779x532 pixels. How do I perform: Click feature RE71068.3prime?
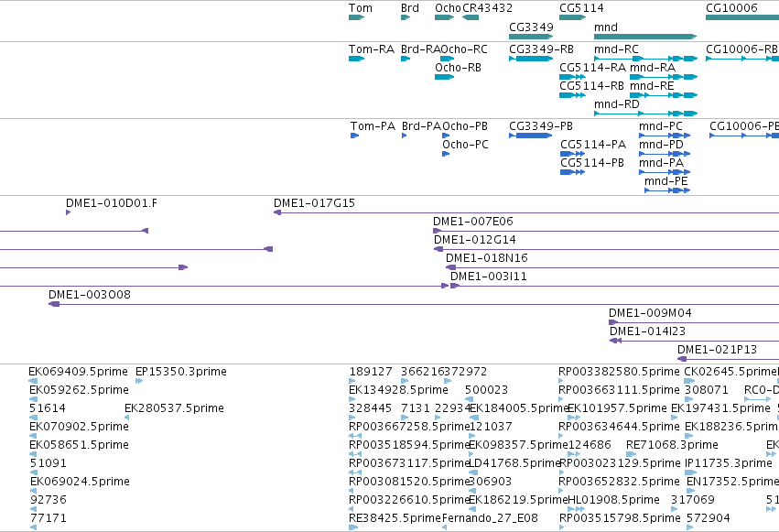[631, 454]
